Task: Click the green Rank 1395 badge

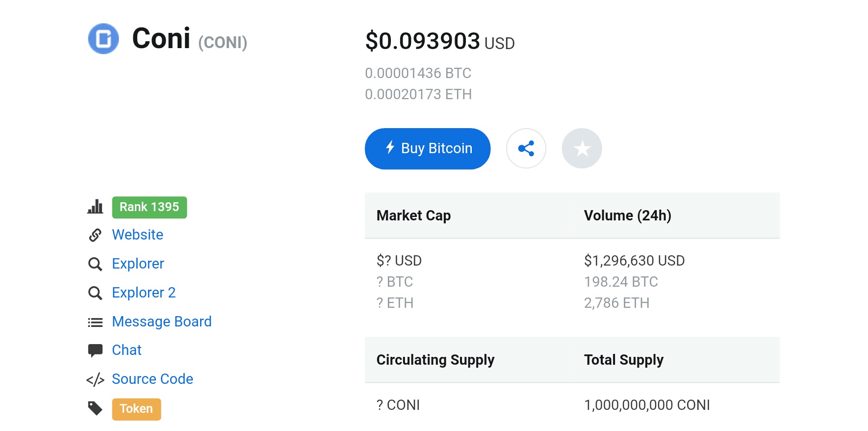Action: [149, 207]
